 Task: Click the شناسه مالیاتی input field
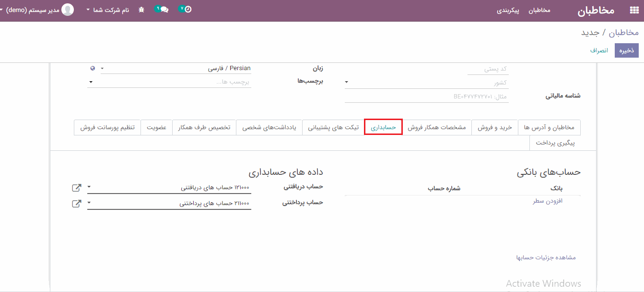[x=426, y=97]
